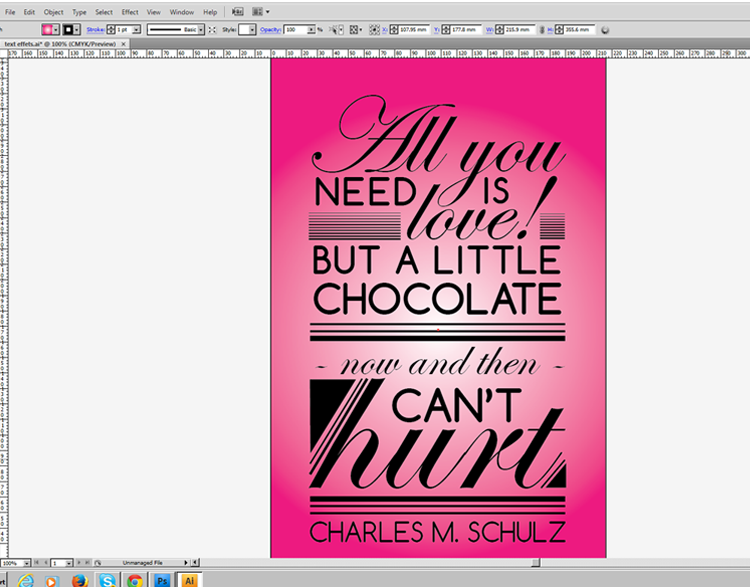Image resolution: width=750 pixels, height=587 pixels.
Task: Open the graphic Style dropdown
Action: coord(252,30)
